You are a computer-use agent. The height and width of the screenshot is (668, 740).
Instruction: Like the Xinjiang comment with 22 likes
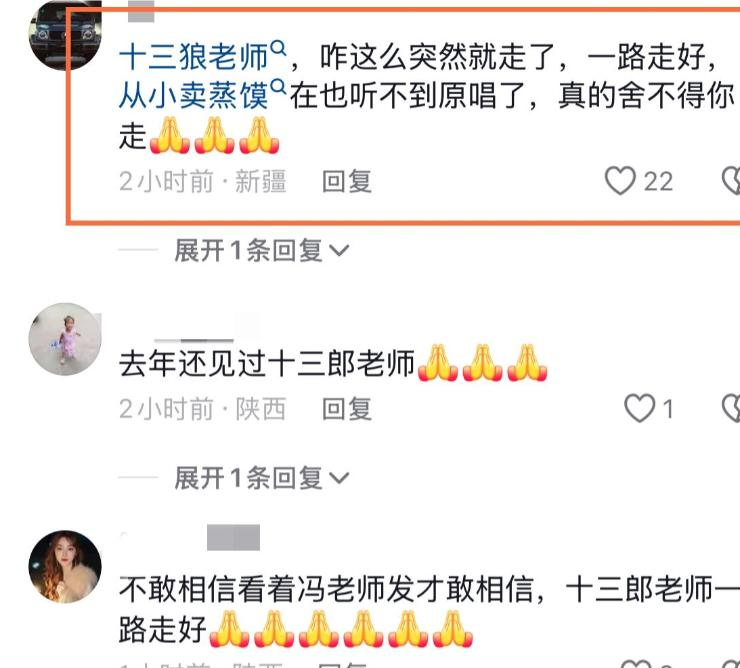pyautogui.click(x=620, y=181)
